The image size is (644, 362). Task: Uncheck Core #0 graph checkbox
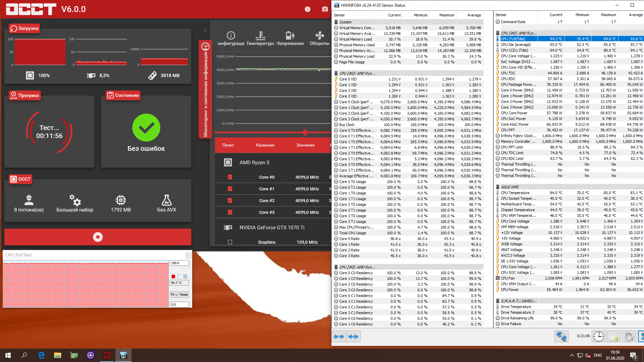coord(230,177)
